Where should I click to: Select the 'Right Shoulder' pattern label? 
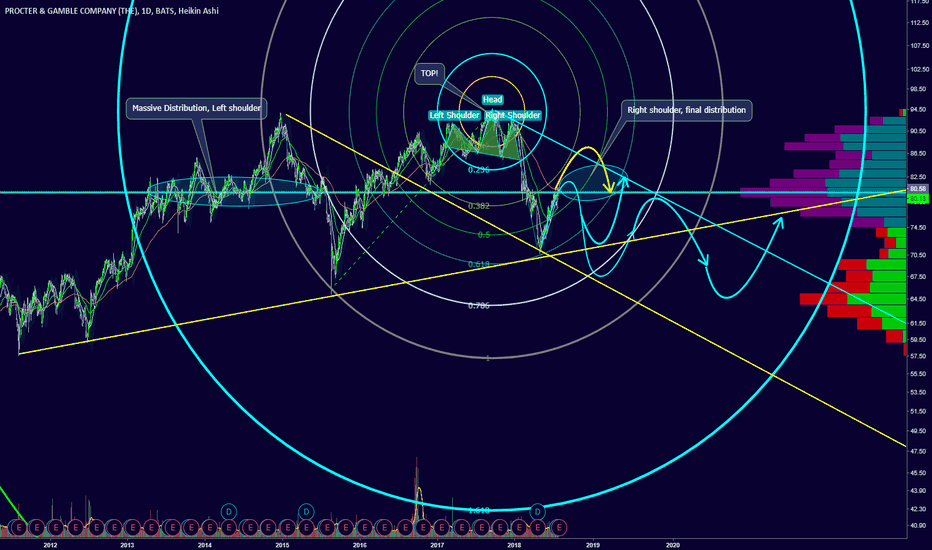513,115
